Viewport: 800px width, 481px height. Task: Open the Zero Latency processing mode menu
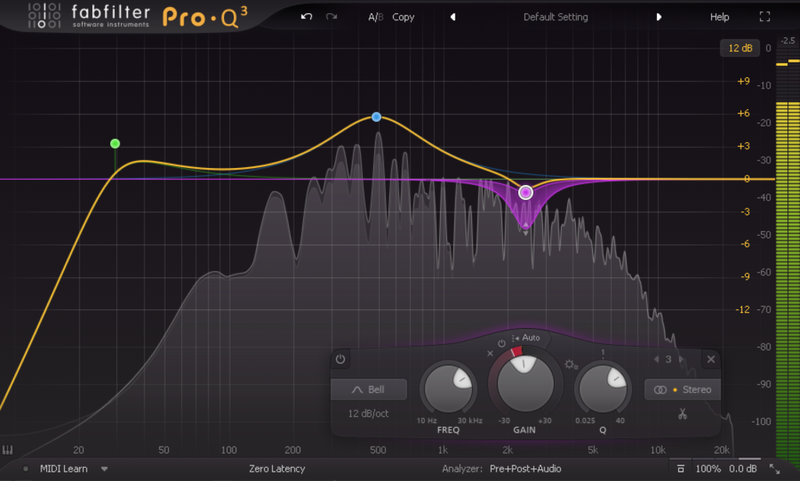(x=277, y=468)
